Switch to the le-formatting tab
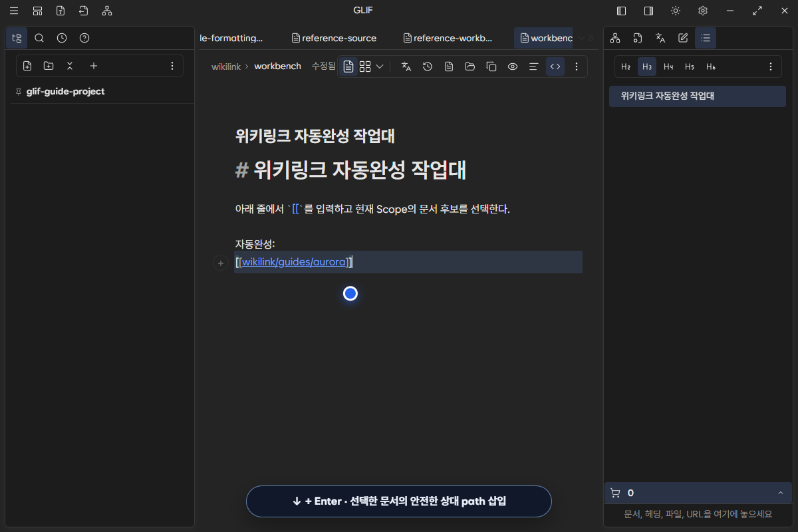The width and height of the screenshot is (798, 532). (x=231, y=38)
